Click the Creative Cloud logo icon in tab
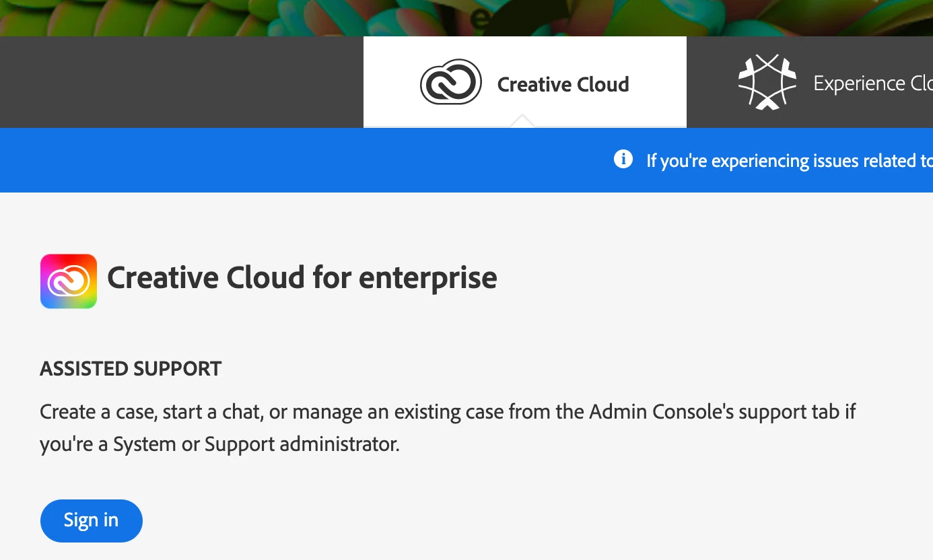This screenshot has width=933, height=560. [451, 82]
